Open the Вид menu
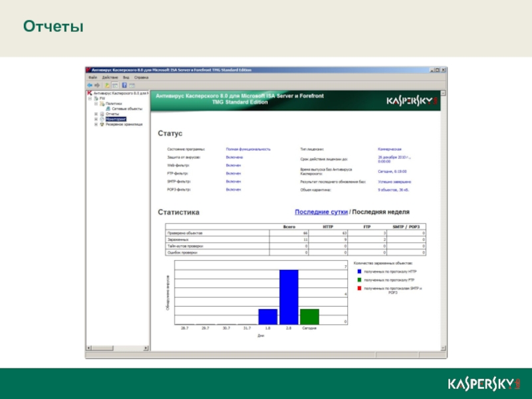 126,78
